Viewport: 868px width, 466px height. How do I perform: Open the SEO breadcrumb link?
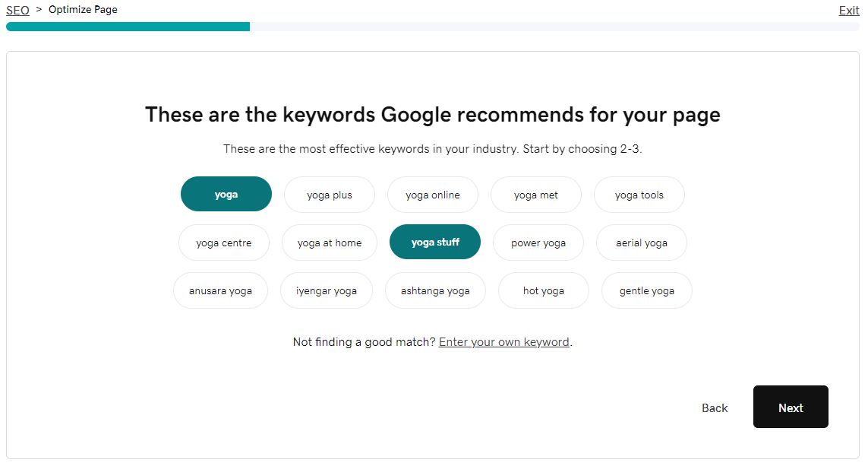point(17,9)
